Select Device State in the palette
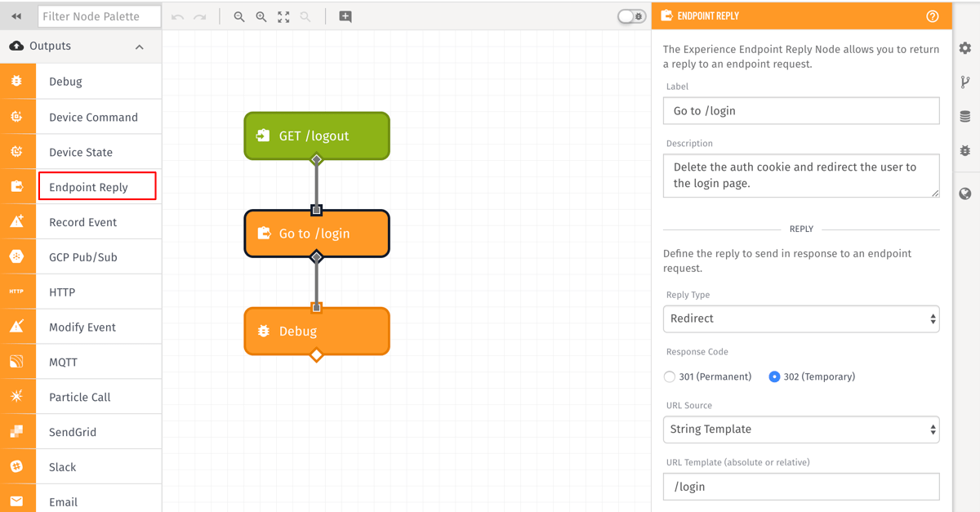This screenshot has height=512, width=980. [x=81, y=152]
